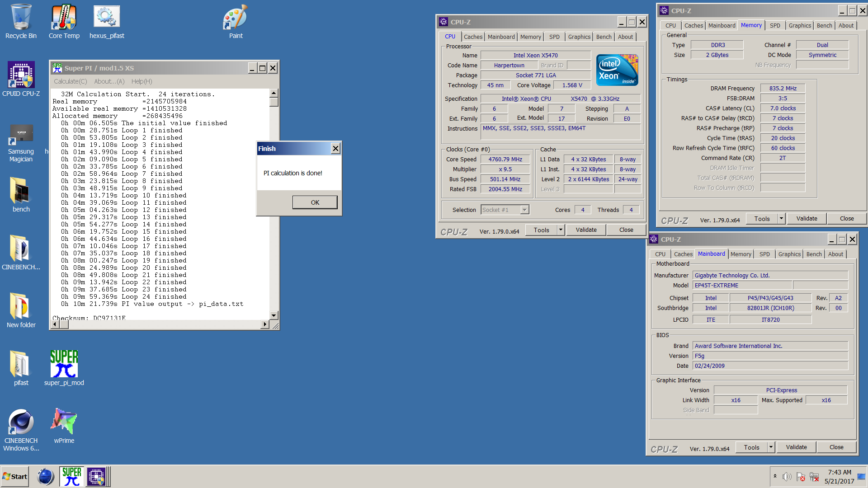This screenshot has height=488, width=868.
Task: Click Tools button in the Mainboard window
Action: click(x=751, y=447)
